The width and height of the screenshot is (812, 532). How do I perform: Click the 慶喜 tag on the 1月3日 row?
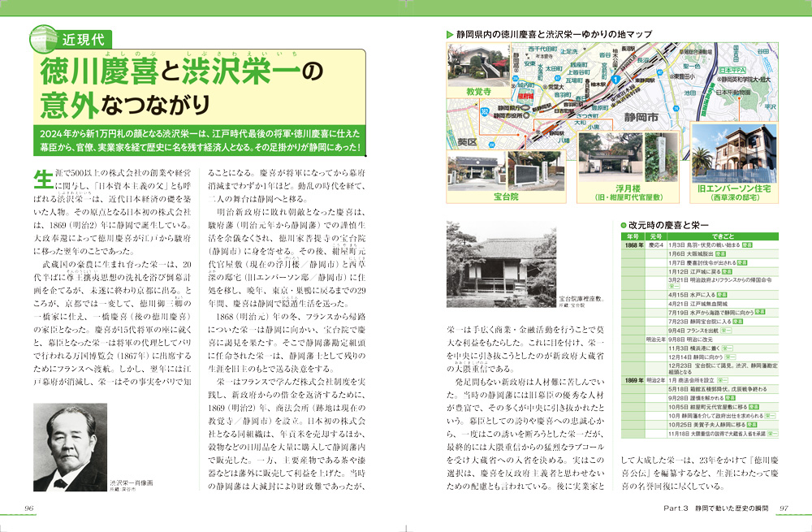[x=747, y=245]
